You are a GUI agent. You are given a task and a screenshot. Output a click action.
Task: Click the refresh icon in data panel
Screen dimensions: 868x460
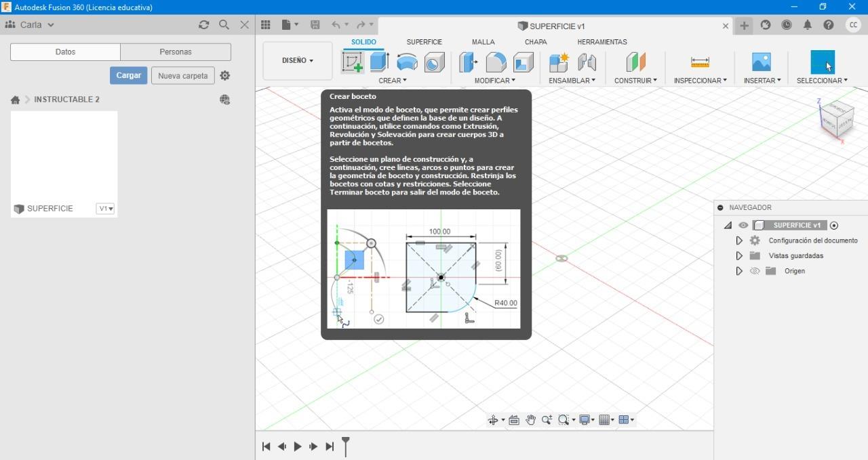pyautogui.click(x=203, y=24)
